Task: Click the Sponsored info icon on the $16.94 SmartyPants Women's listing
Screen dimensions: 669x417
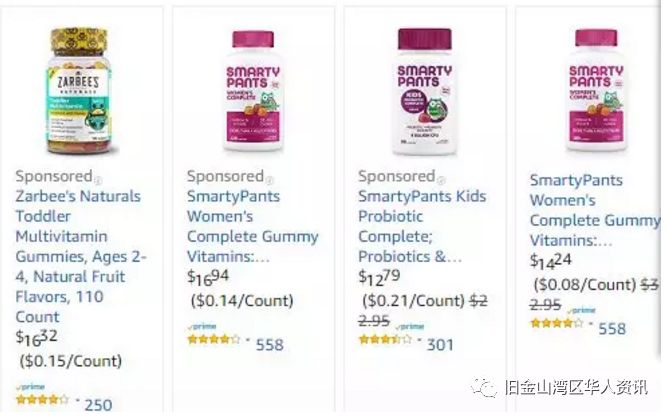Action: [269, 177]
